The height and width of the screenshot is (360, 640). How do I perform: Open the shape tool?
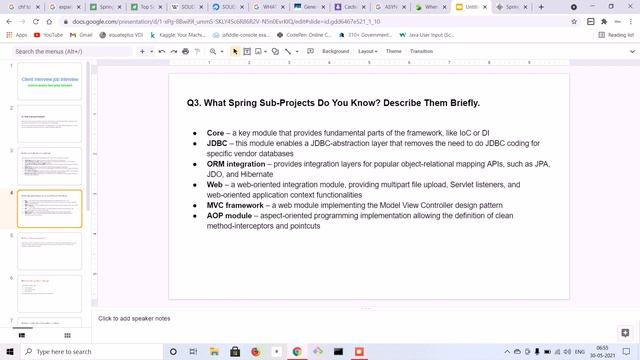click(276, 51)
